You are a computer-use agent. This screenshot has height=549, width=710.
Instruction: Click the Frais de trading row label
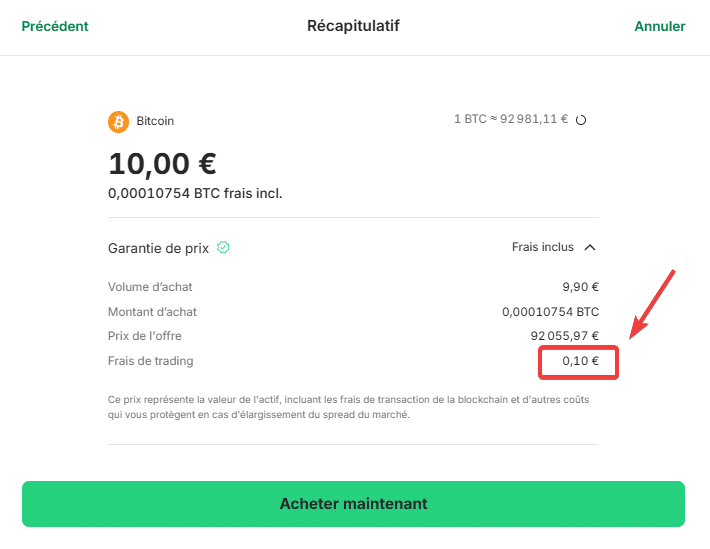(150, 361)
